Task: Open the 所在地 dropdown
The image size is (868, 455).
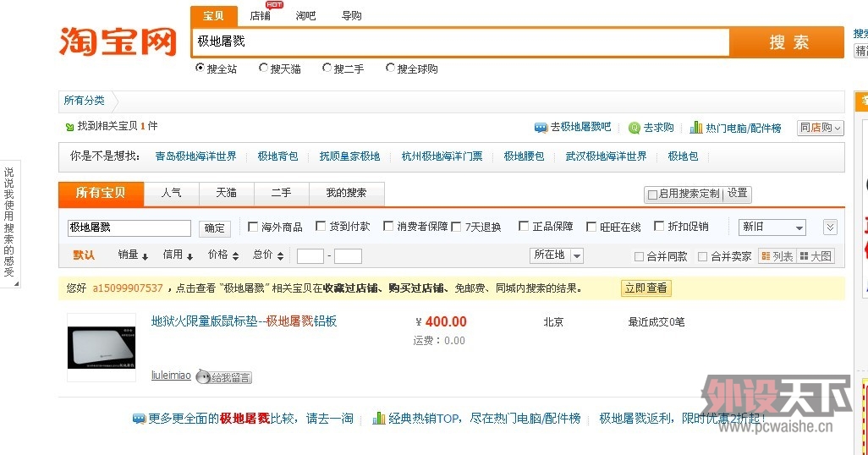Action: click(x=557, y=255)
